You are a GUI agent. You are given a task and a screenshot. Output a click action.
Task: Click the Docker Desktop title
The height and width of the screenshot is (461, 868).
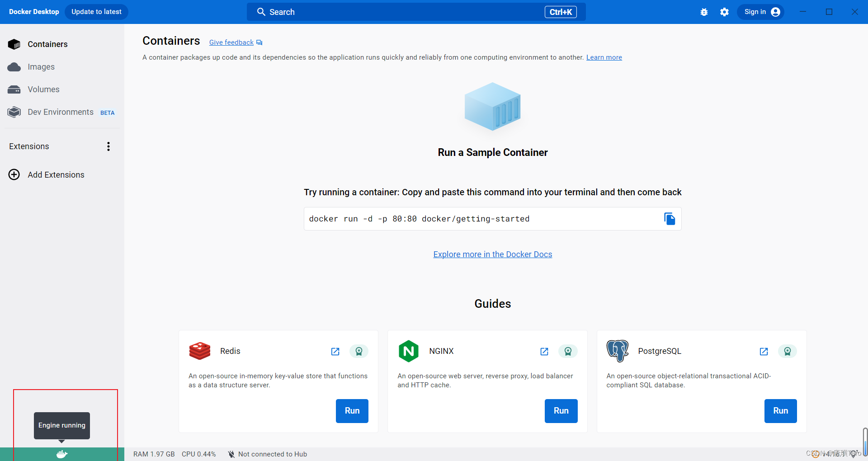tap(34, 12)
